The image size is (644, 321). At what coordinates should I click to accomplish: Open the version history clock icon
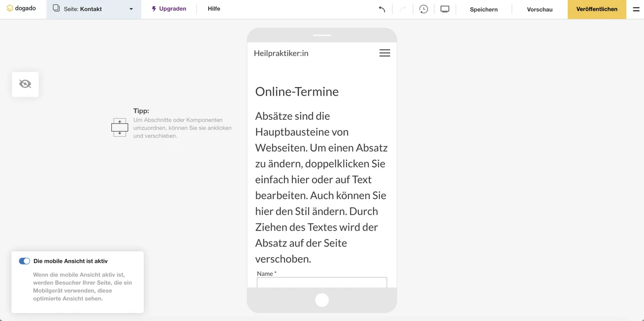coord(424,9)
